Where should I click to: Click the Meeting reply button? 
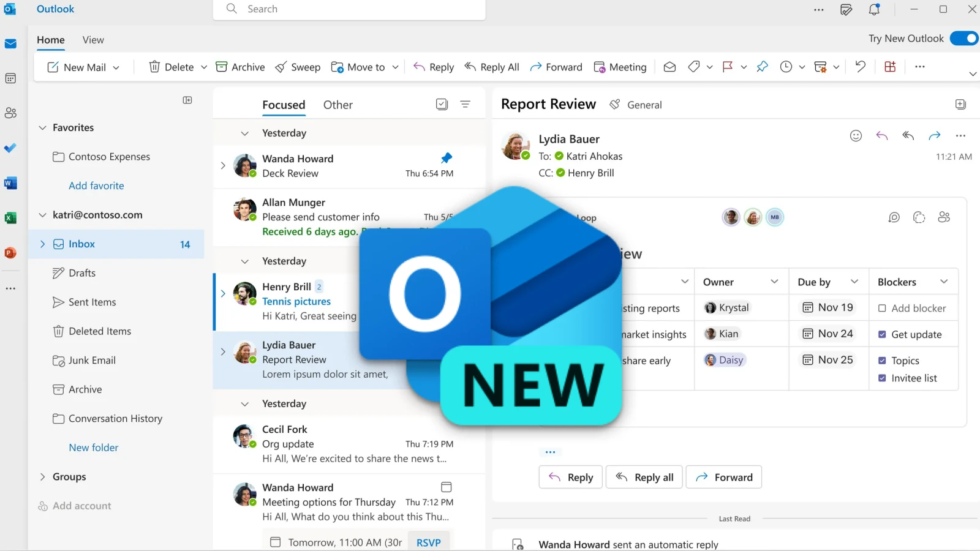pyautogui.click(x=620, y=67)
